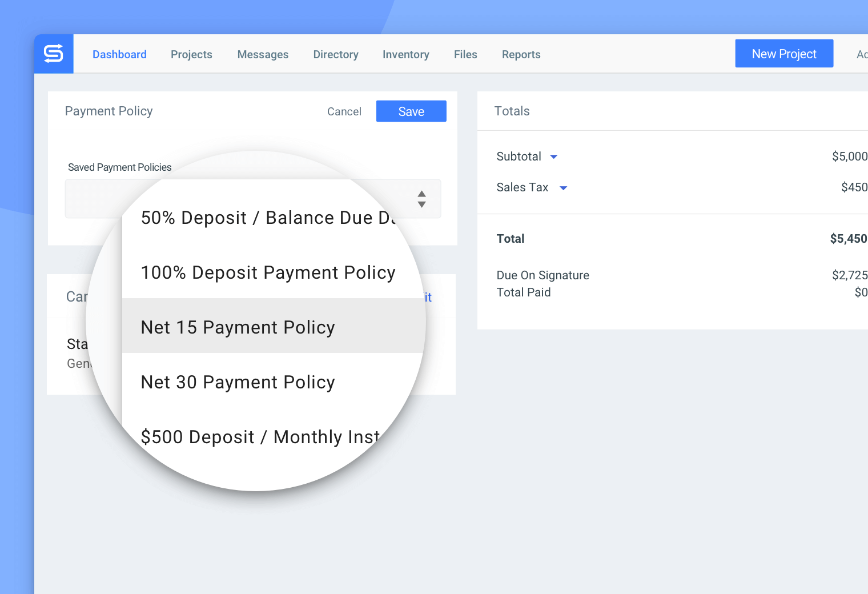Screen dimensions: 868x594
Task: Click the Total Paid label
Action: click(524, 292)
